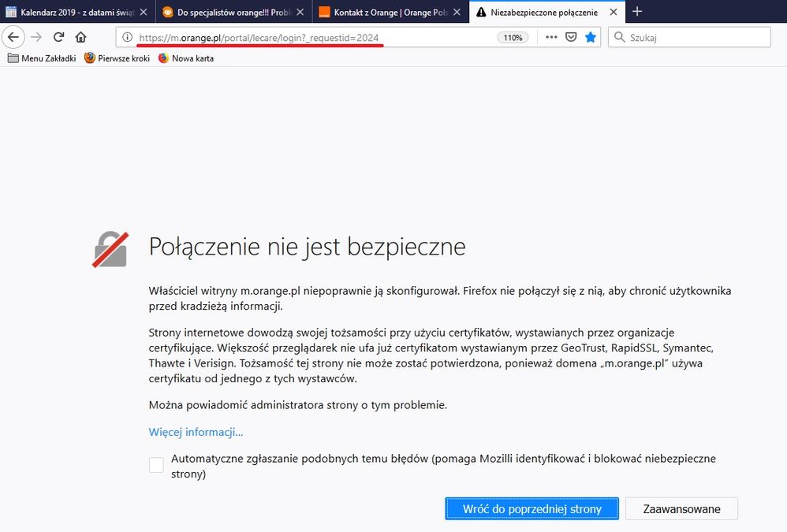The width and height of the screenshot is (787, 532).
Task: Click the address bar URL field
Action: (315, 37)
